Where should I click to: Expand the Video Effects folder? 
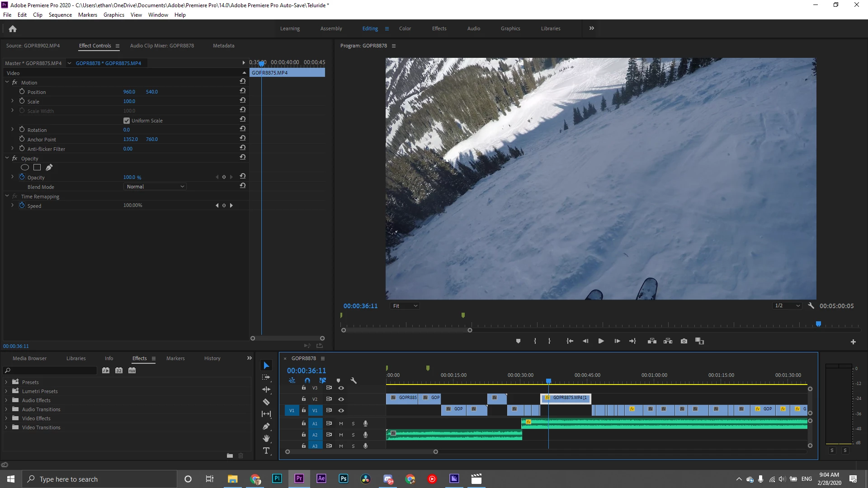click(x=6, y=418)
